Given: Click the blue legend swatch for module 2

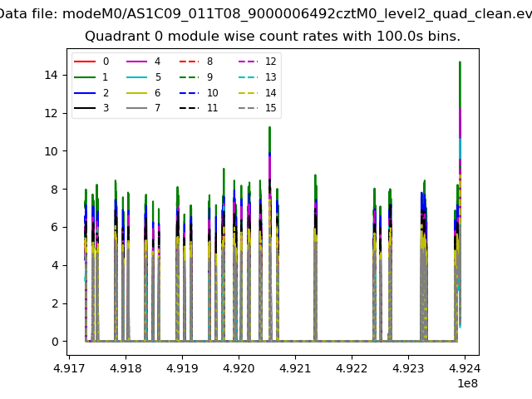Looking at the screenshot, I should tap(86, 93).
